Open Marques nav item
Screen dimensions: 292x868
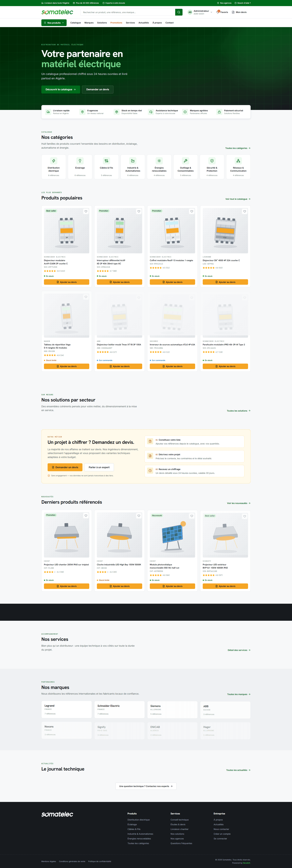click(x=89, y=23)
